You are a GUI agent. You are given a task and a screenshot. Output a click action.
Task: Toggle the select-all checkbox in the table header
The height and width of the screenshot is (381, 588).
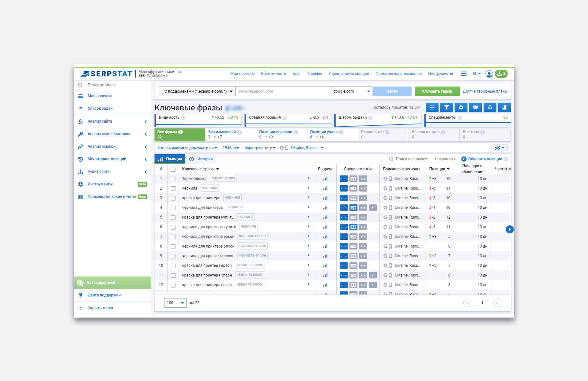[x=173, y=169]
